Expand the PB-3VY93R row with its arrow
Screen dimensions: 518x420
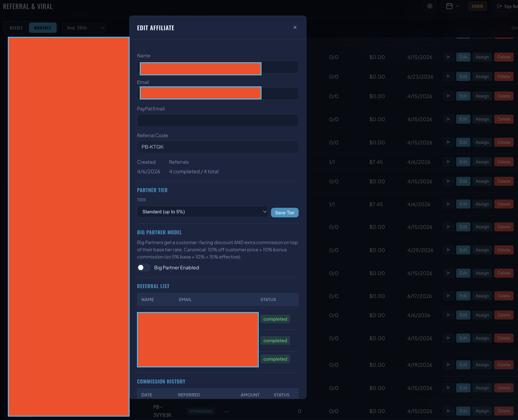tap(448, 411)
